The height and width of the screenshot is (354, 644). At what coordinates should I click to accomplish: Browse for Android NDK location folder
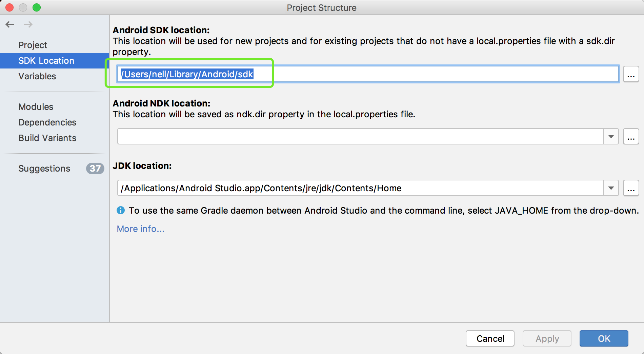coord(631,137)
